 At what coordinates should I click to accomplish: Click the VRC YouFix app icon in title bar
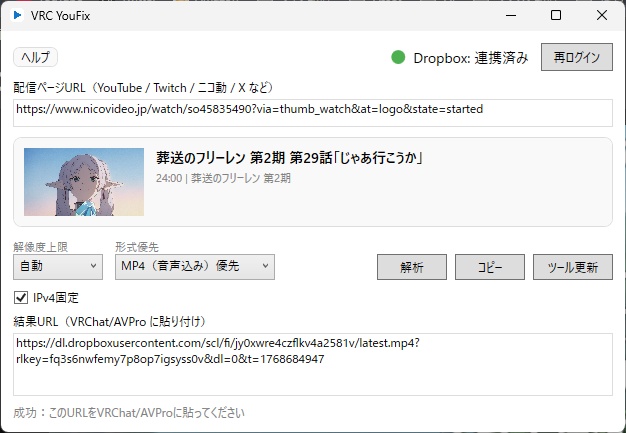17,15
